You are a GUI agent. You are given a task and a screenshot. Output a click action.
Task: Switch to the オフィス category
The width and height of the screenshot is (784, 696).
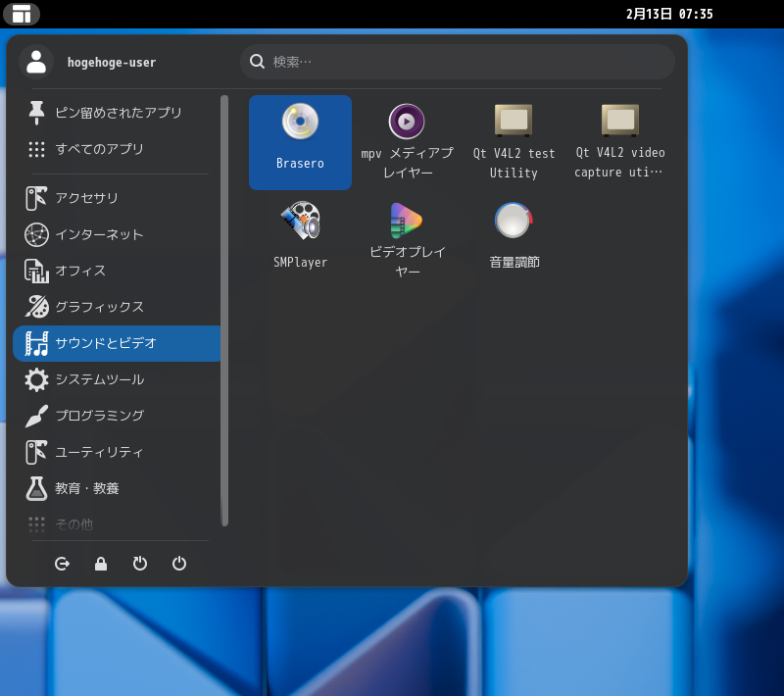(117, 271)
